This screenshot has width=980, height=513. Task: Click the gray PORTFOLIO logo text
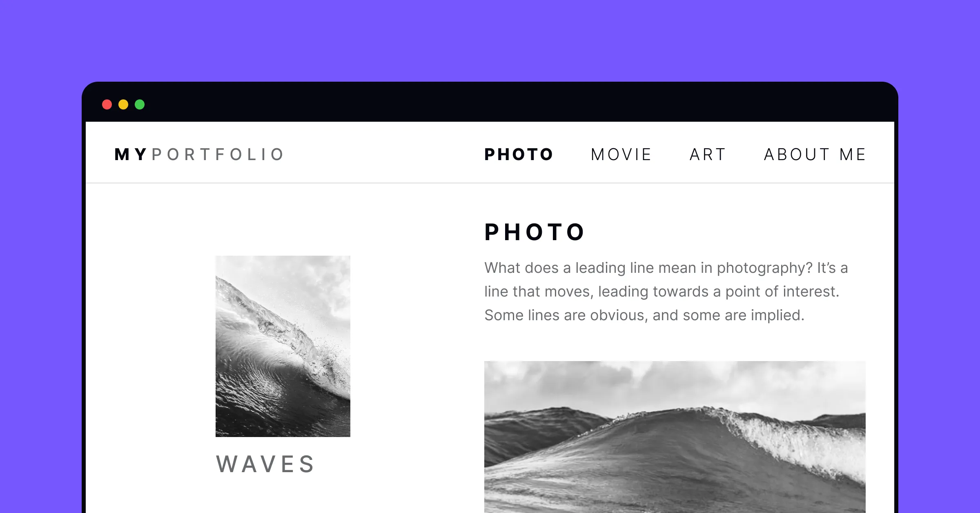pyautogui.click(x=218, y=154)
